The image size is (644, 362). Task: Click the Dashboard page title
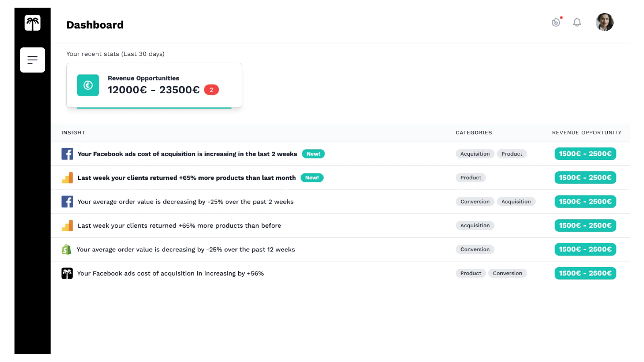pyautogui.click(x=95, y=25)
